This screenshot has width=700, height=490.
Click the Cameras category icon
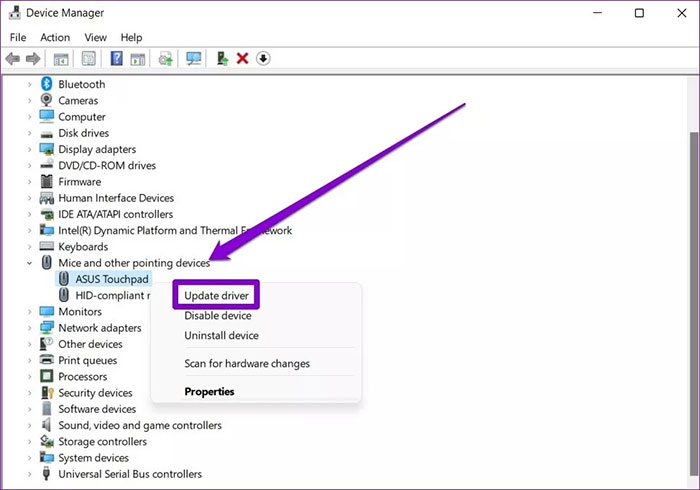(x=47, y=101)
